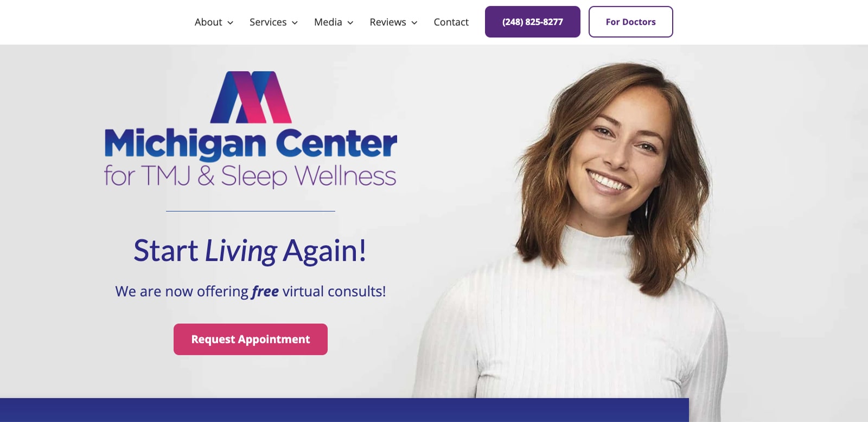Expand the Media chevron arrow
The image size is (868, 422).
click(350, 23)
